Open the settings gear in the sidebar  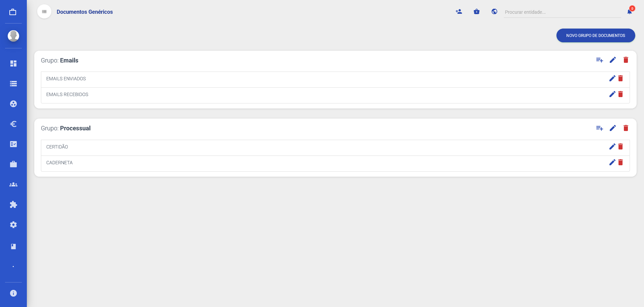point(13,225)
